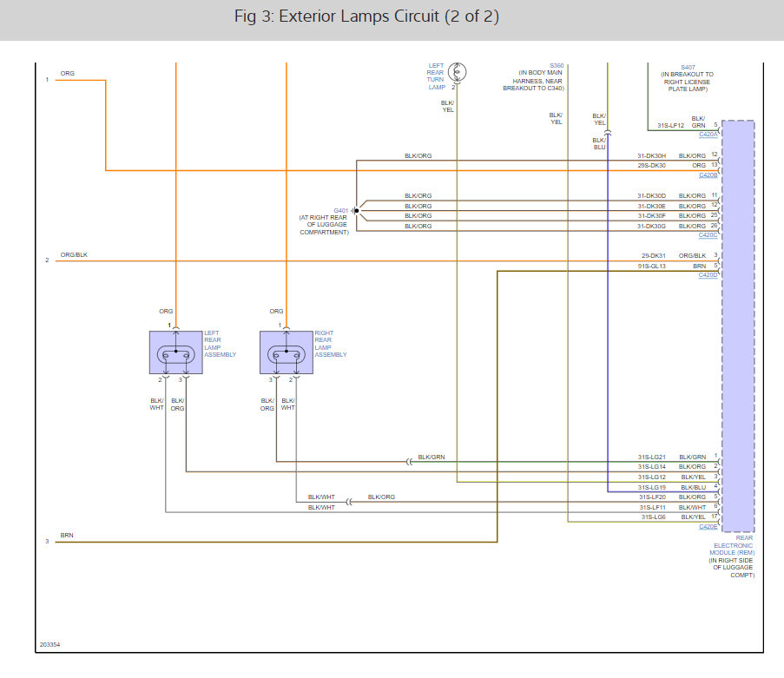Click the 'IN BODY MAIN HARNESS' note
The width and height of the screenshot is (784, 678).
pos(533,81)
